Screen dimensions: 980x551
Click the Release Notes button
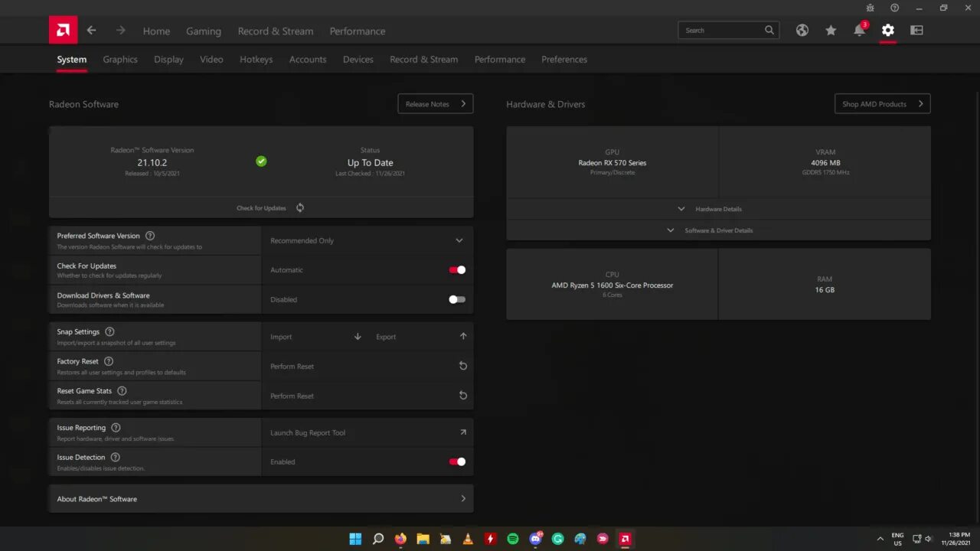click(x=436, y=104)
